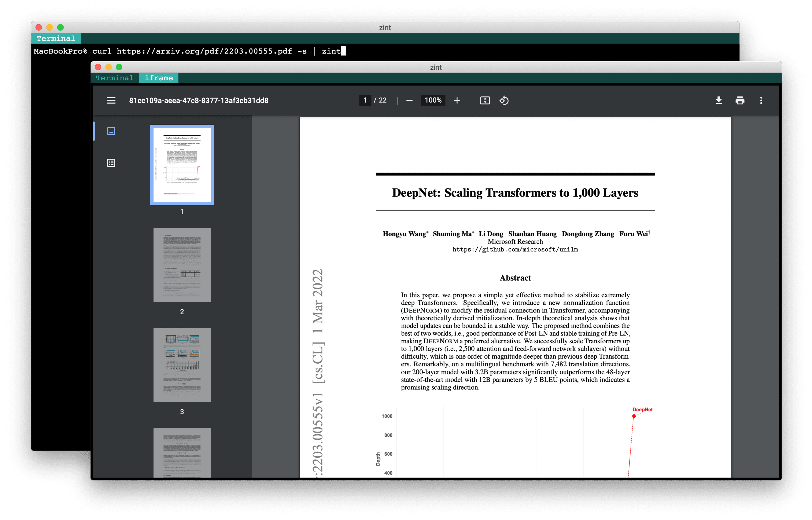Open the PDF viewer more actions menu

click(761, 101)
